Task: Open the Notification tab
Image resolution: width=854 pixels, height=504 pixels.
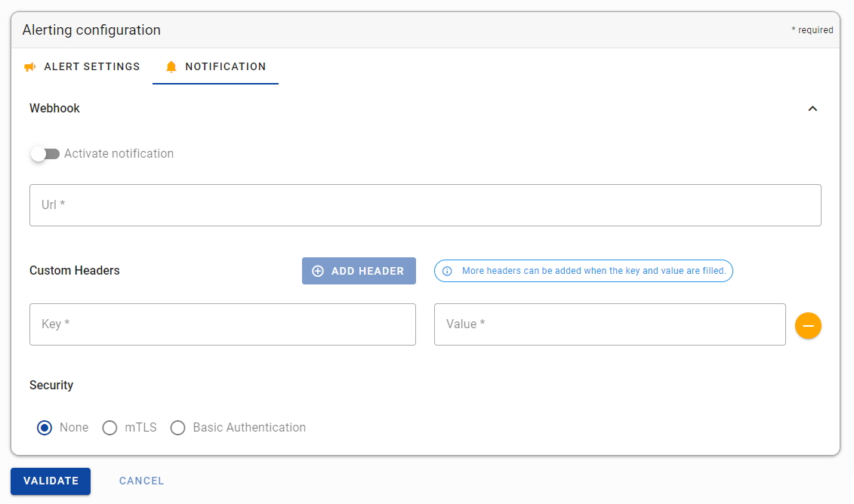Action: click(x=216, y=66)
